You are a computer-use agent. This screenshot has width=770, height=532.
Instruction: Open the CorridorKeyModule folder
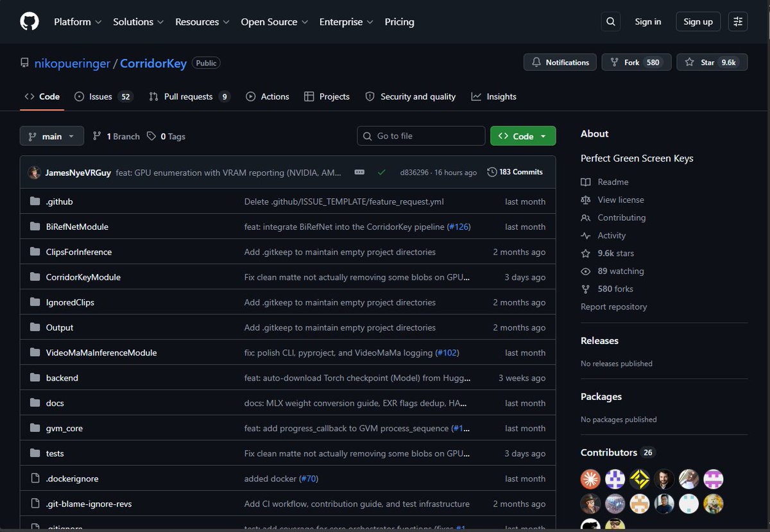pyautogui.click(x=83, y=277)
